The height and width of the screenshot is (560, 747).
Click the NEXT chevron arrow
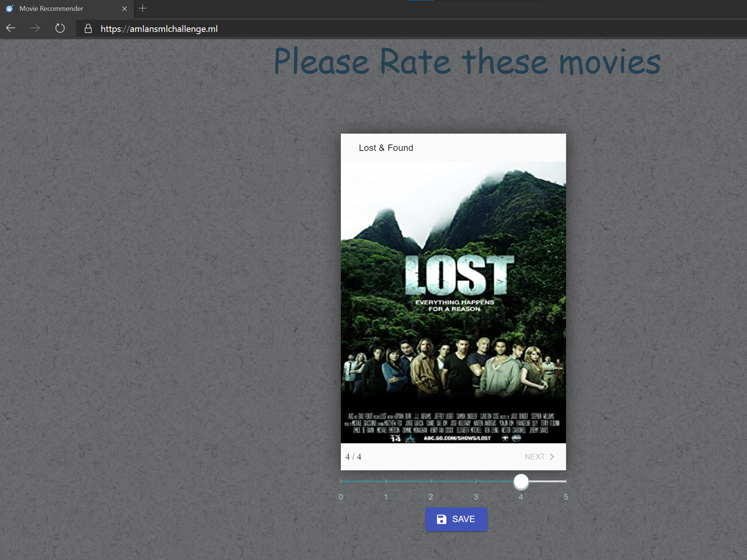552,457
